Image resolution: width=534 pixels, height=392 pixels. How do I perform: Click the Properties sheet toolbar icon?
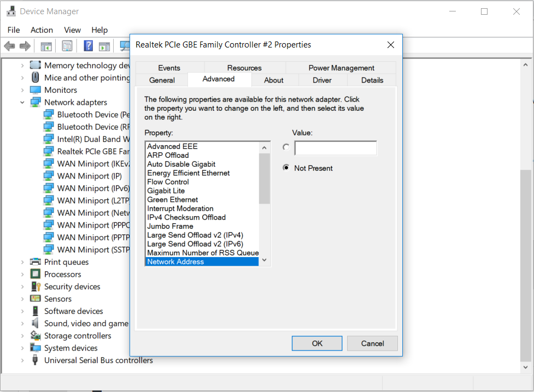tap(67, 46)
